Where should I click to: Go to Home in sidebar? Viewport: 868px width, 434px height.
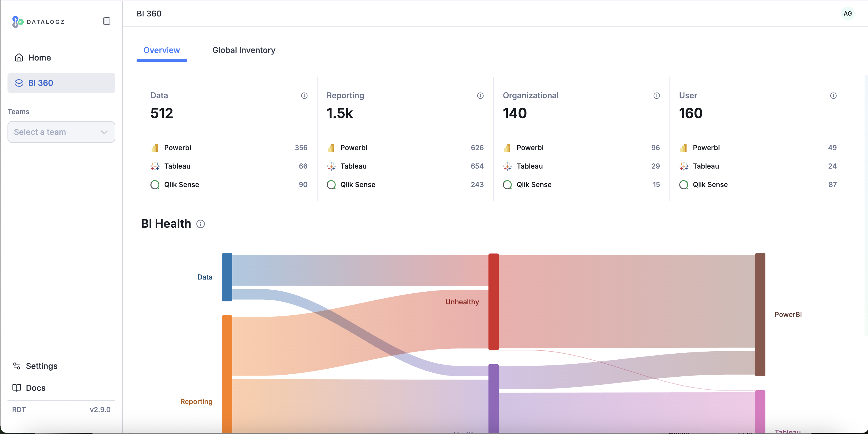(x=39, y=58)
